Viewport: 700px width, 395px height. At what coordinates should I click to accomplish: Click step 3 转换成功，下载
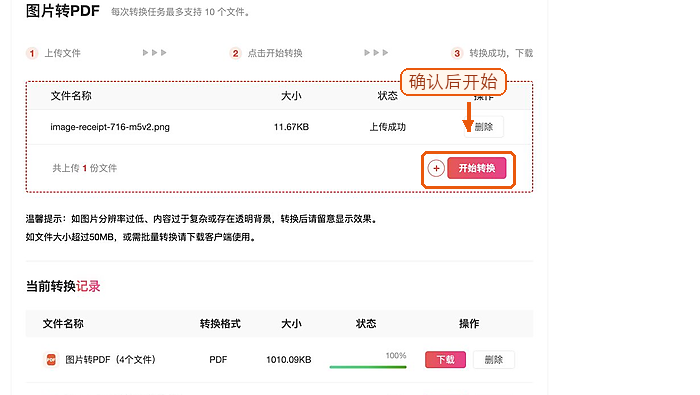pyautogui.click(x=492, y=54)
